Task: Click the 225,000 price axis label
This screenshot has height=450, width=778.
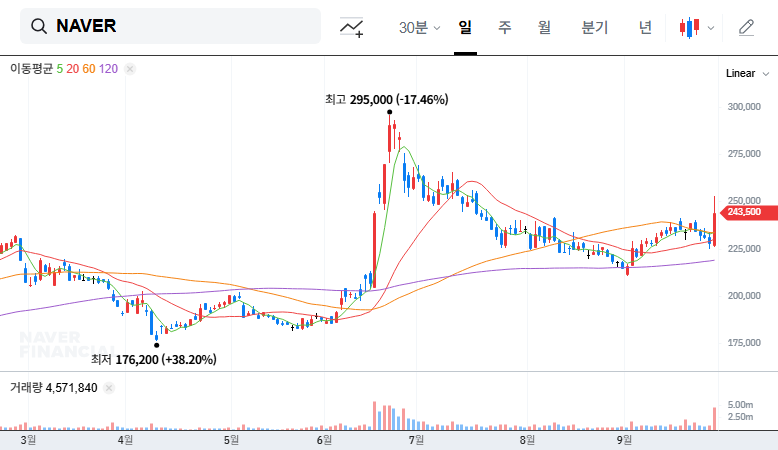Action: tap(744, 249)
